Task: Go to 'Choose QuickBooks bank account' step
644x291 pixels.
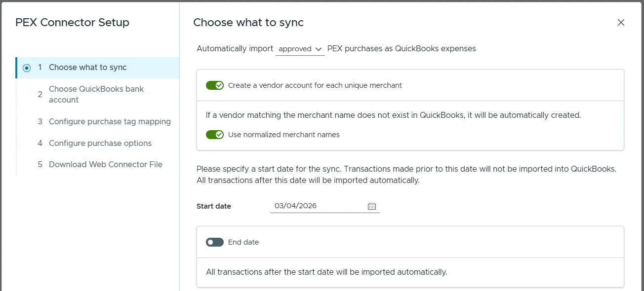Action: point(96,94)
